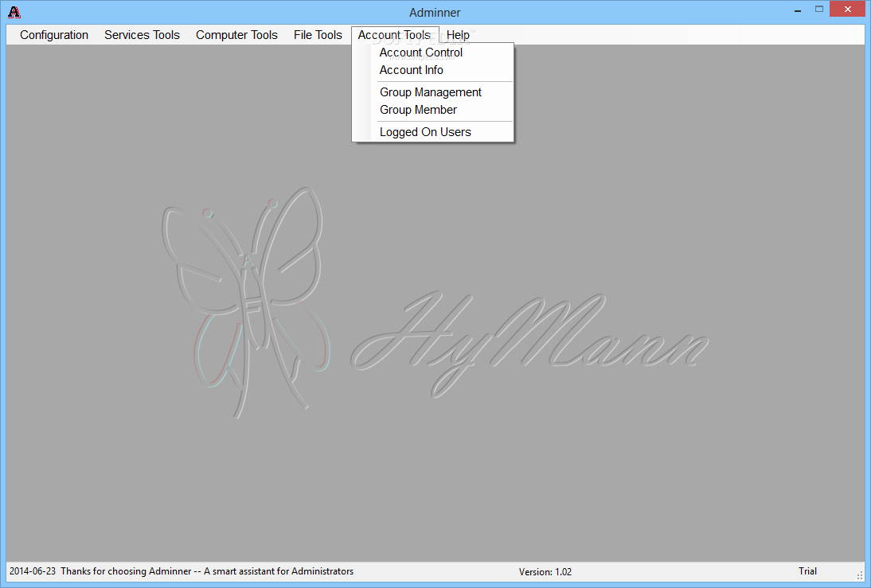The image size is (871, 588).
Task: Click the 'Thanks for choosing Adminner' status message
Action: (207, 571)
